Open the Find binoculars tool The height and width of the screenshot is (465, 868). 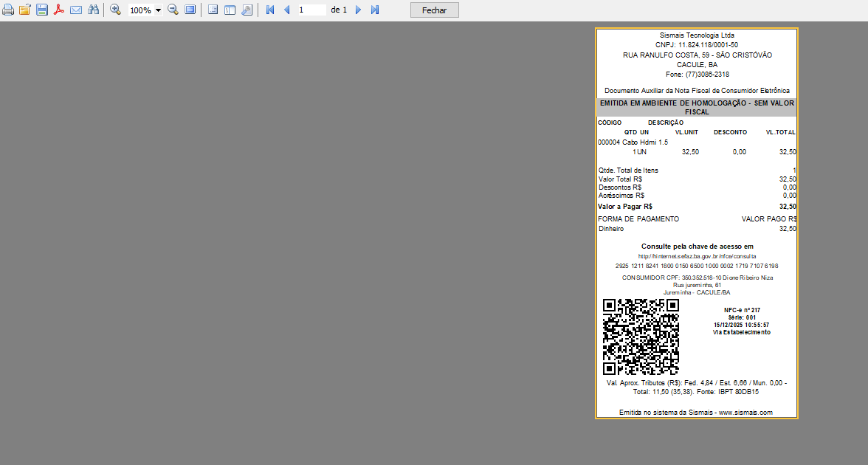click(x=93, y=10)
